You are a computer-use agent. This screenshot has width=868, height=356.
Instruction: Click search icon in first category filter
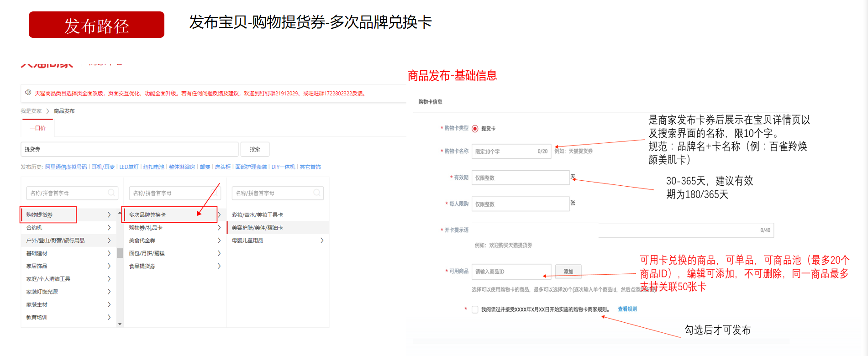click(111, 193)
